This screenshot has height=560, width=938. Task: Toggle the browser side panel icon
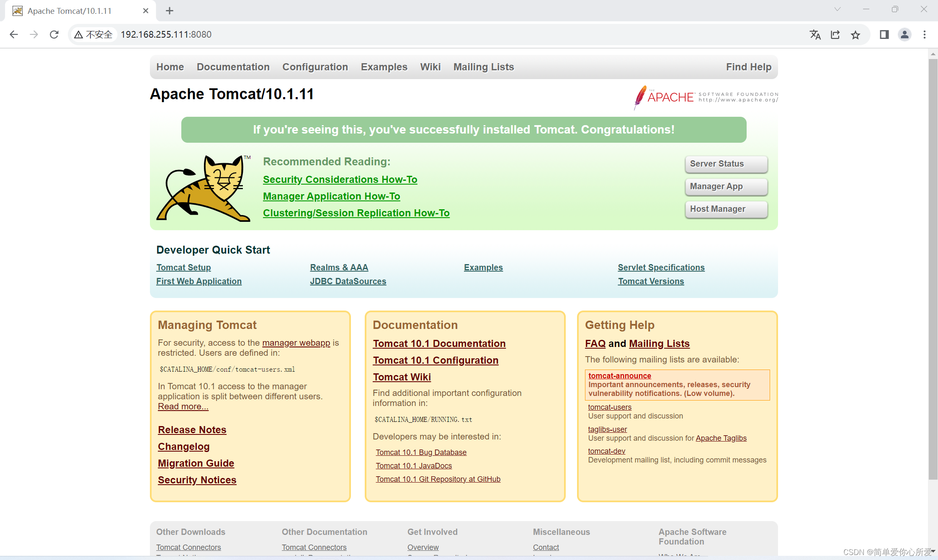(x=884, y=35)
